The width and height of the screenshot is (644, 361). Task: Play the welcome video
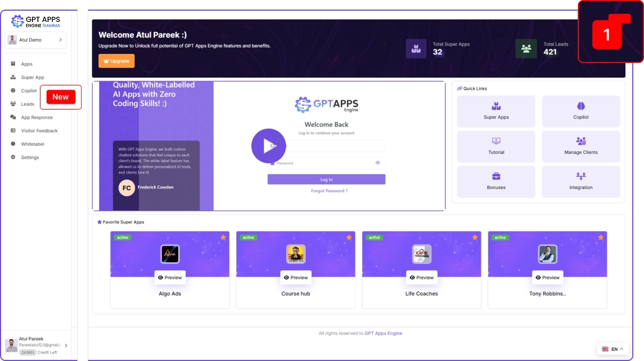pyautogui.click(x=268, y=146)
